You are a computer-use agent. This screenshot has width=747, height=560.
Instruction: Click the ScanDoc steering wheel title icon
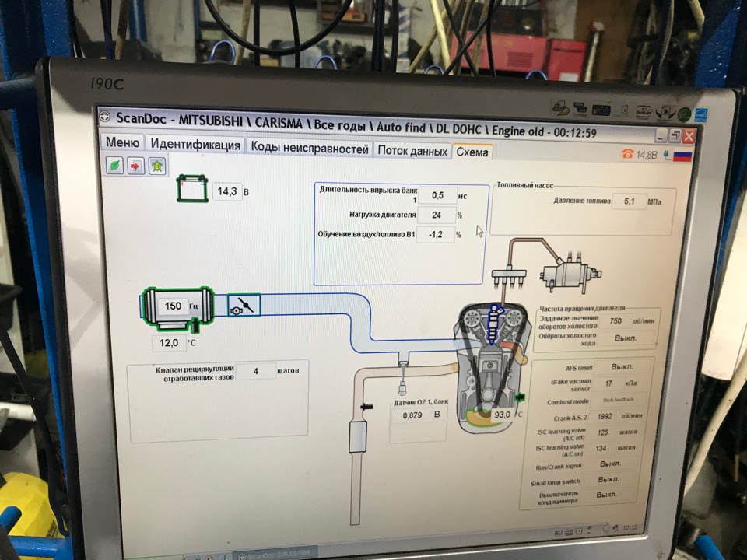[x=105, y=116]
